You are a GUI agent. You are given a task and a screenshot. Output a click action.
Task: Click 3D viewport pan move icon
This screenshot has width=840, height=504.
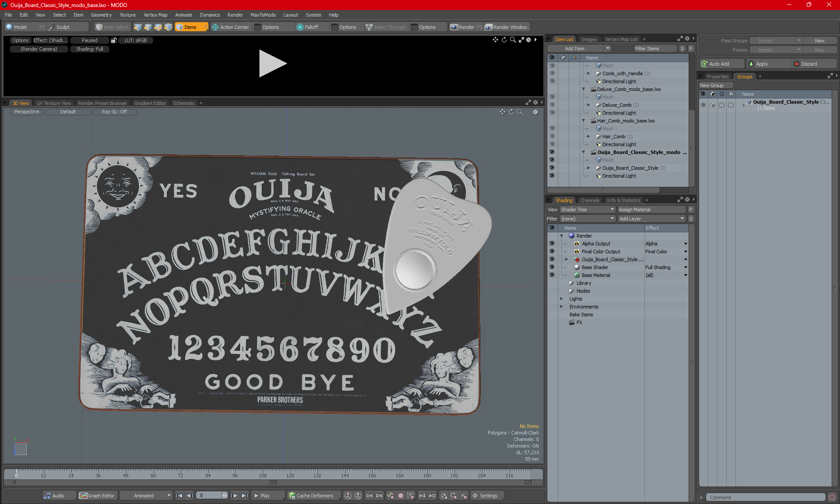tap(502, 112)
